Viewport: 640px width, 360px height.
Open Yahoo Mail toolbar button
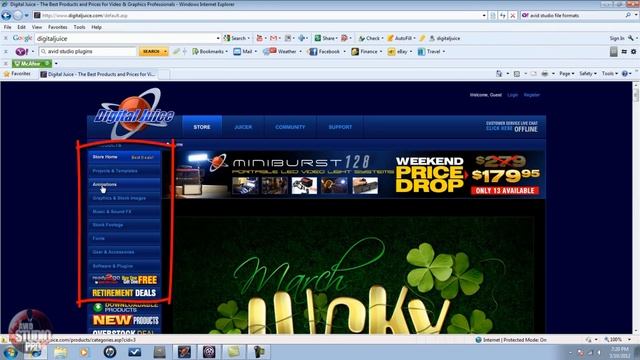tap(245, 52)
